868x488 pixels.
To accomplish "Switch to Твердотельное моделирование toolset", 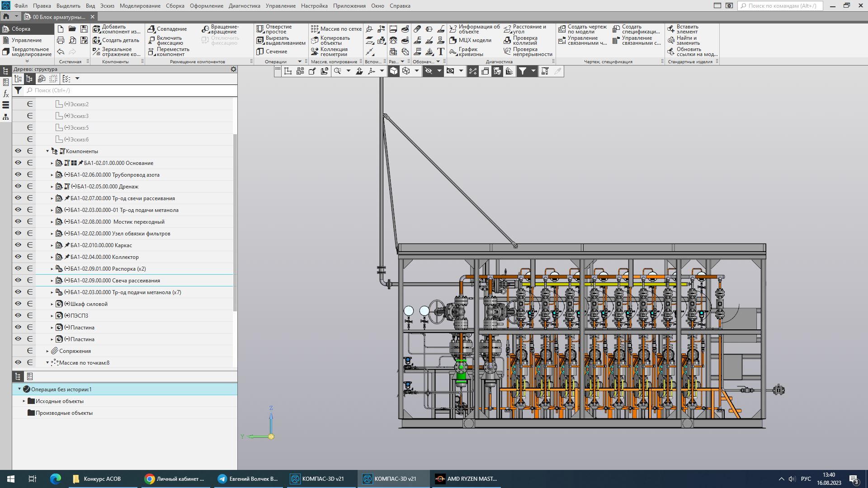I will tap(27, 52).
